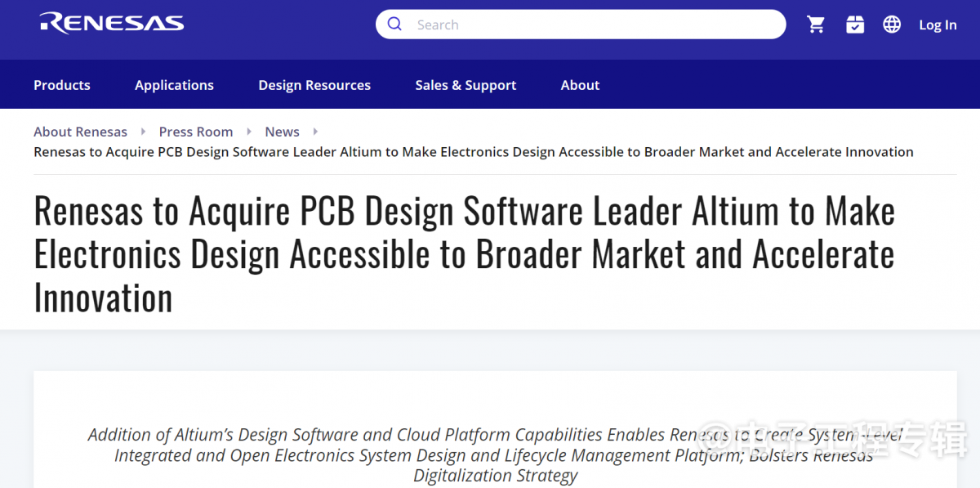Click the italic subtitle about Altium's Design Software
The height and width of the screenshot is (488, 980).
(495, 454)
